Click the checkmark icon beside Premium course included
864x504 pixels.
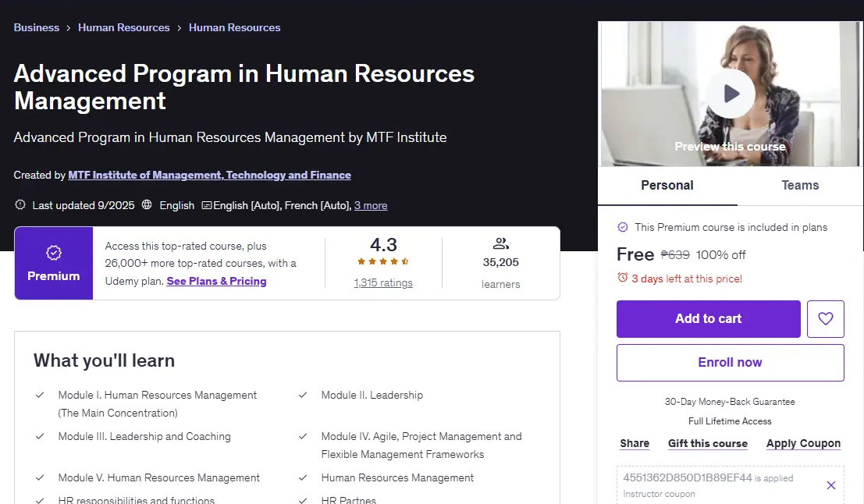[x=623, y=227]
